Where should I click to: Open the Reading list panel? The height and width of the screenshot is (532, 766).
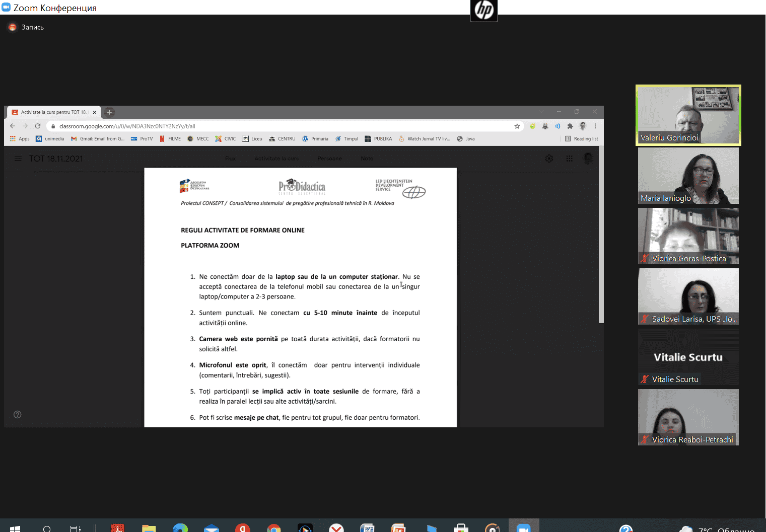(582, 139)
